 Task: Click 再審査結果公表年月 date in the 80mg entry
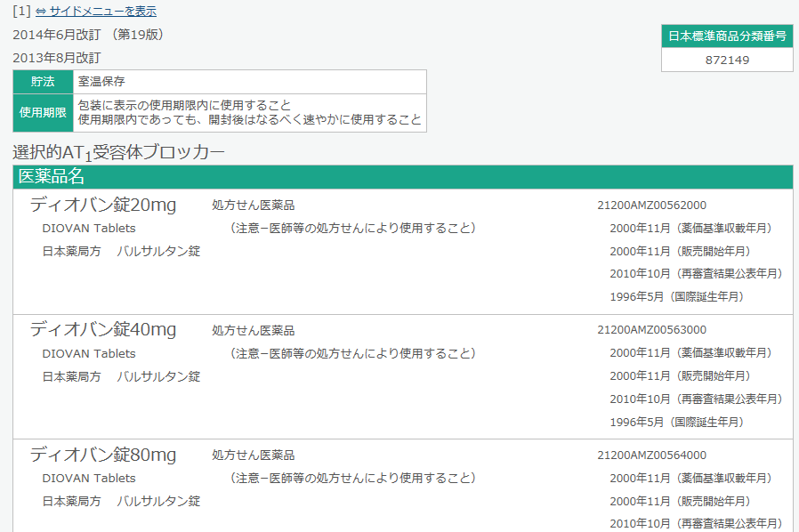(x=697, y=524)
